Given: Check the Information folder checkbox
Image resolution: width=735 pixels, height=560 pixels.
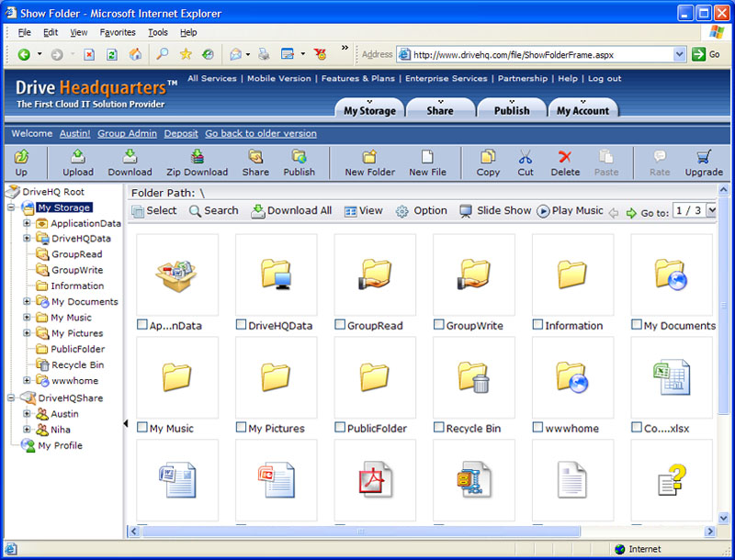Looking at the screenshot, I should [x=538, y=324].
